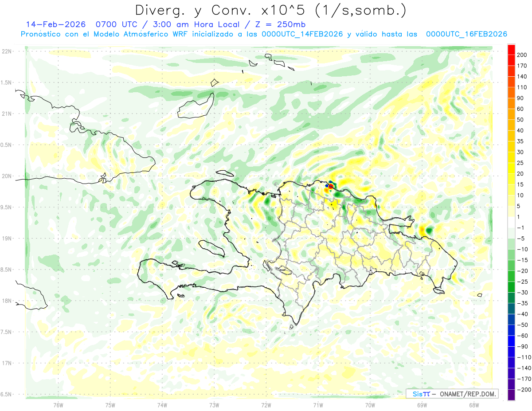Click the "17N" latitude label

[7, 363]
